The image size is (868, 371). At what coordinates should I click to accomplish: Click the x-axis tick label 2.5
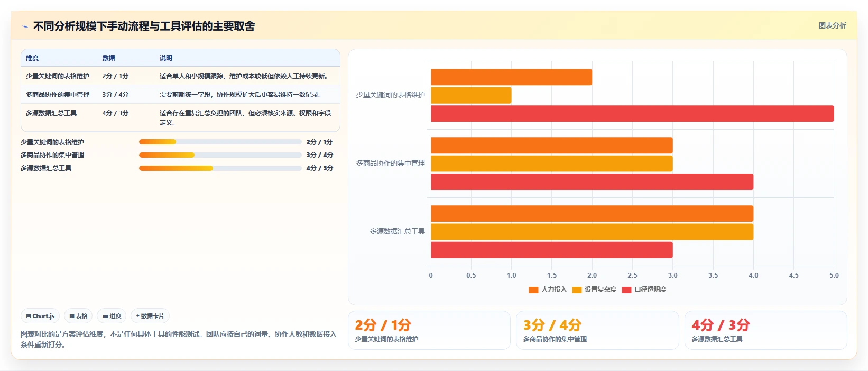point(632,276)
